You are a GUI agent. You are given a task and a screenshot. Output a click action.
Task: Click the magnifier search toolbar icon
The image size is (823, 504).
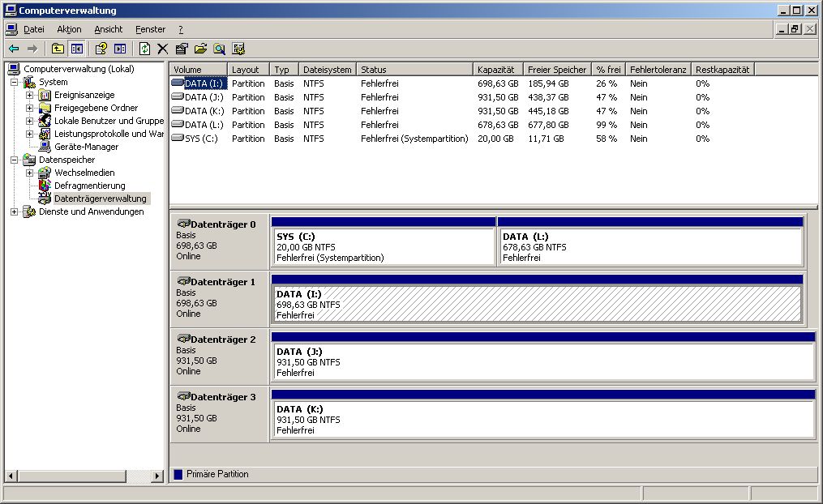219,49
